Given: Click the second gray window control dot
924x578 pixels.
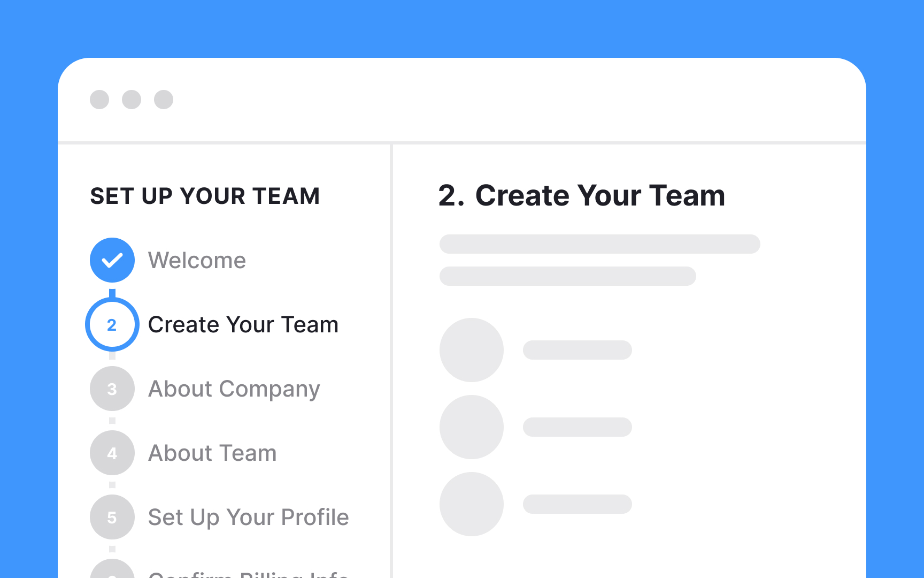Looking at the screenshot, I should 132,100.
